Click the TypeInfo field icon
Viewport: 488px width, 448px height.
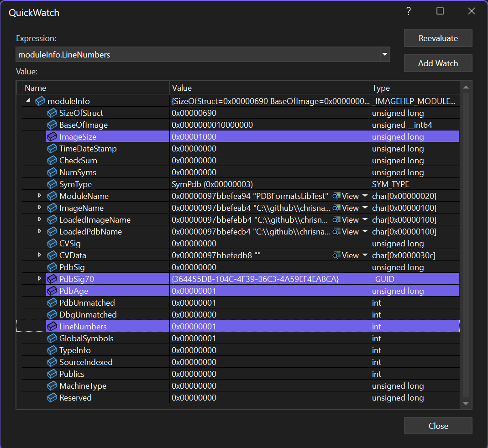[52, 350]
